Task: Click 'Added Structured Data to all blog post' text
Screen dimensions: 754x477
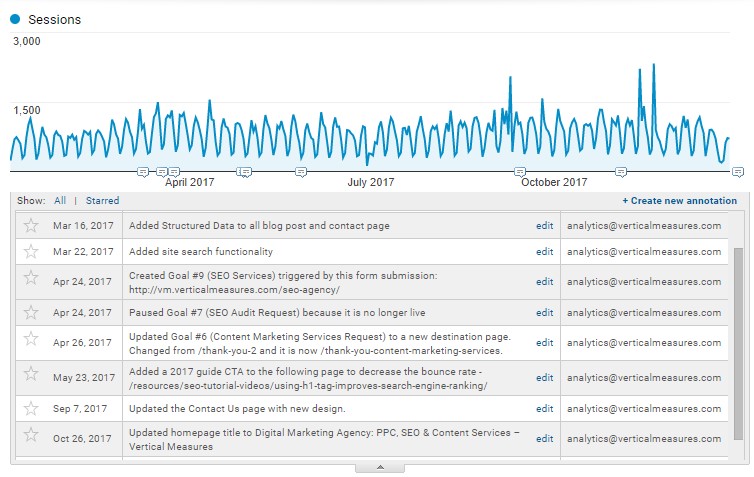Action: (x=259, y=226)
